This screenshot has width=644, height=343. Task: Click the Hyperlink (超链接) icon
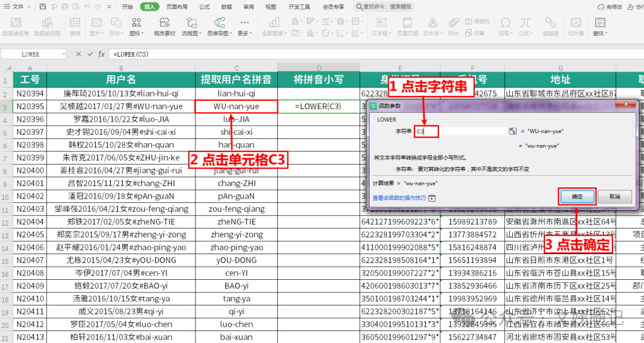pyautogui.click(x=550, y=27)
